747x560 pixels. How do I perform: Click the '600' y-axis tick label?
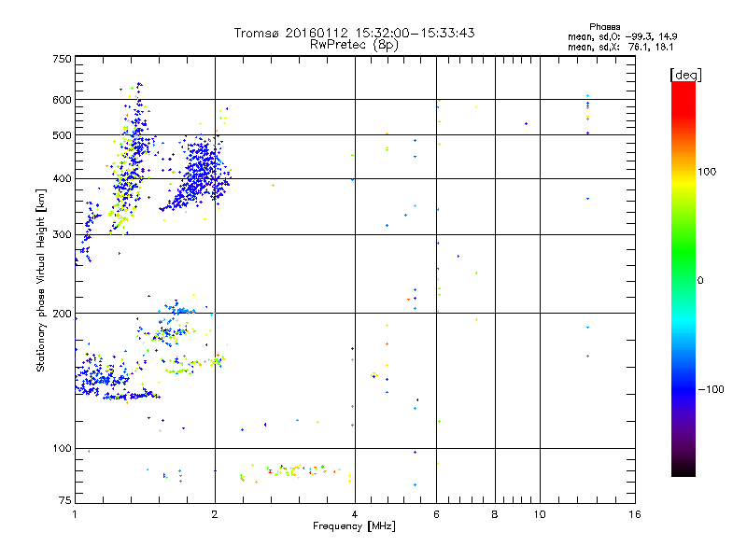62,100
